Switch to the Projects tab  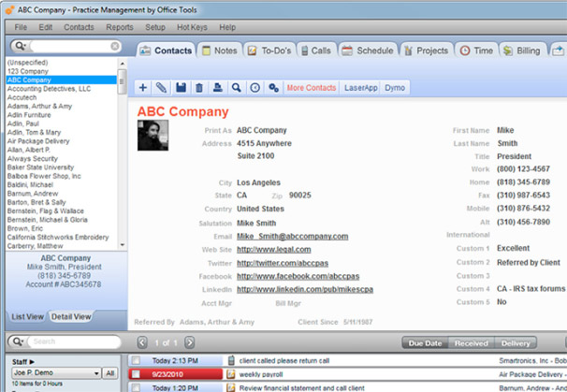[x=427, y=51]
